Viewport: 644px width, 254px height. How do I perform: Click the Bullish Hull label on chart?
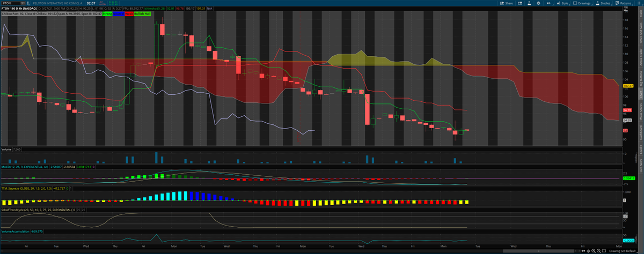point(142,13)
